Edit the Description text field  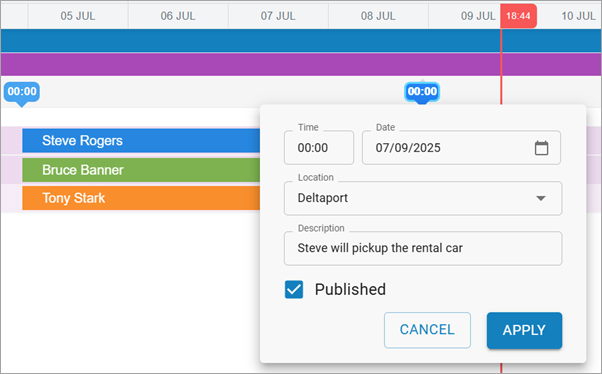pos(423,248)
